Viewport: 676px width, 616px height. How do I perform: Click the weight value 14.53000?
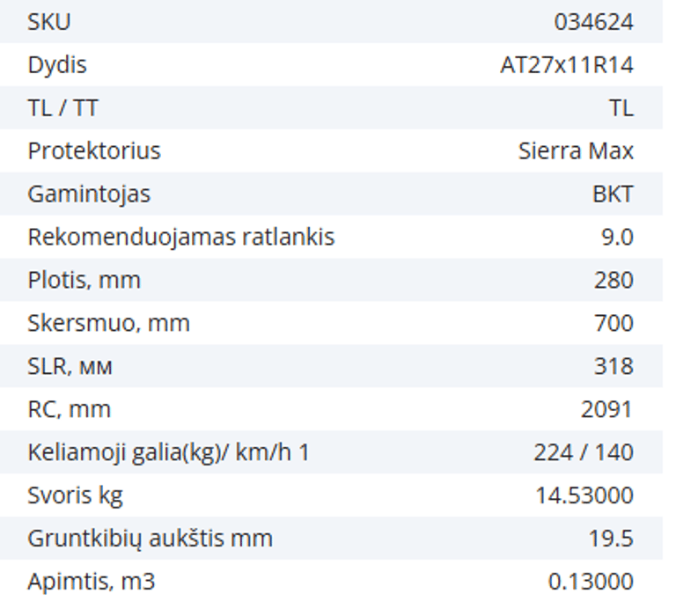point(584,496)
